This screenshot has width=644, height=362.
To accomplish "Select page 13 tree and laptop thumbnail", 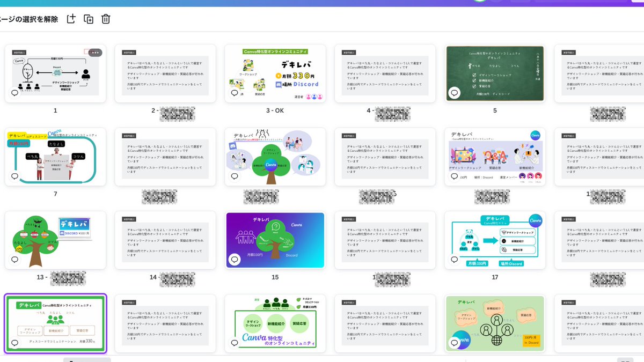I will pos(55,240).
